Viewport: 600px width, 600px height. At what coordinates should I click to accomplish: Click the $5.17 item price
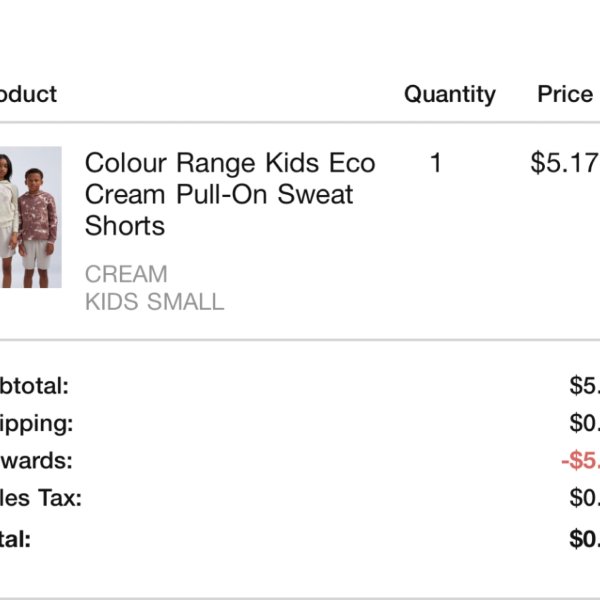(565, 163)
